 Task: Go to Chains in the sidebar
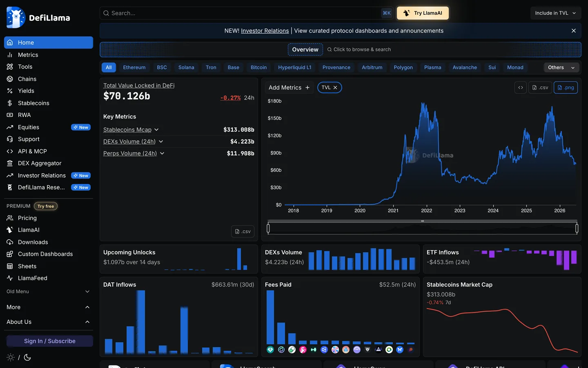(49, 79)
